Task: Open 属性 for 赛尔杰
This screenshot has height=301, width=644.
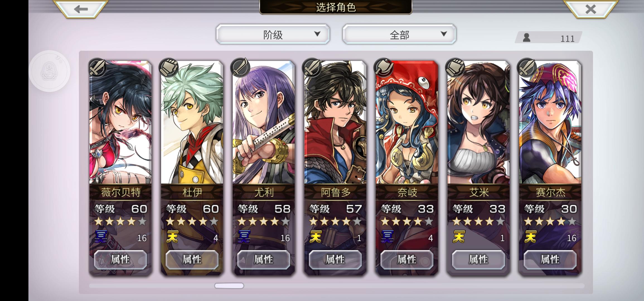Action: click(550, 259)
